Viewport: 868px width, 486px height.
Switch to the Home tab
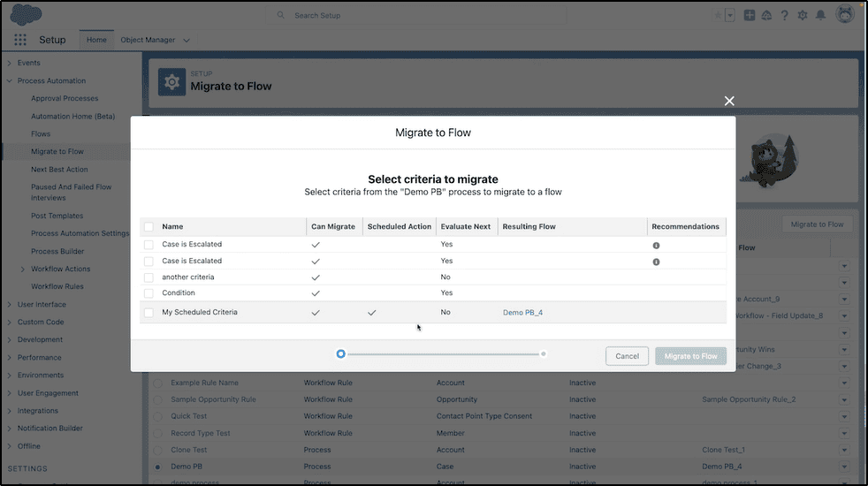tap(96, 40)
